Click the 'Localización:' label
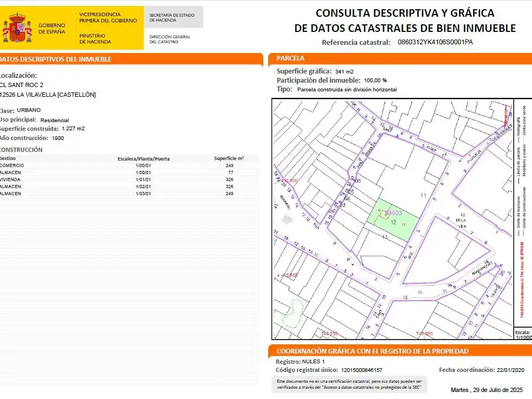Screen dimensions: 532x399 tap(18, 75)
